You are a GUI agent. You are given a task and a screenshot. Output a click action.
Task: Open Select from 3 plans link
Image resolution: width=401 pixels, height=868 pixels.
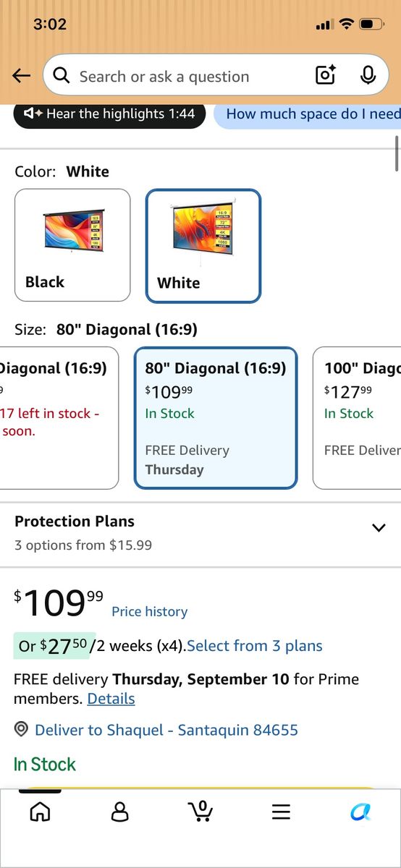255,646
